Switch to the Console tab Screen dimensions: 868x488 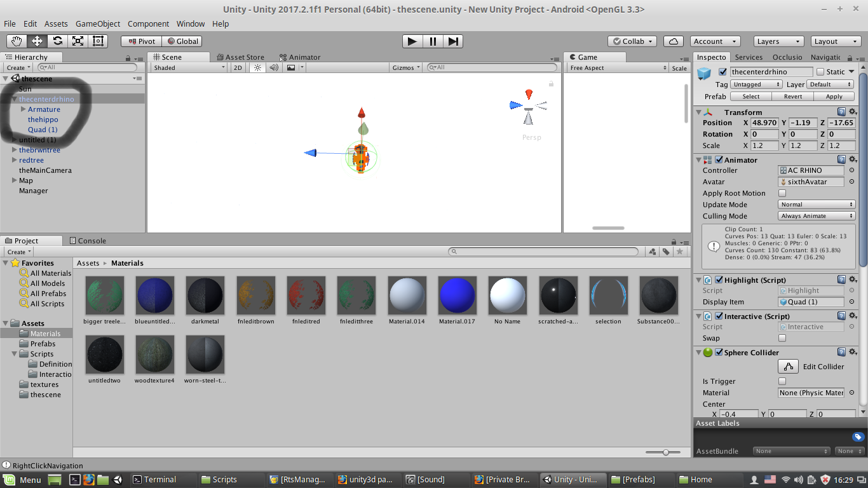[x=87, y=241]
